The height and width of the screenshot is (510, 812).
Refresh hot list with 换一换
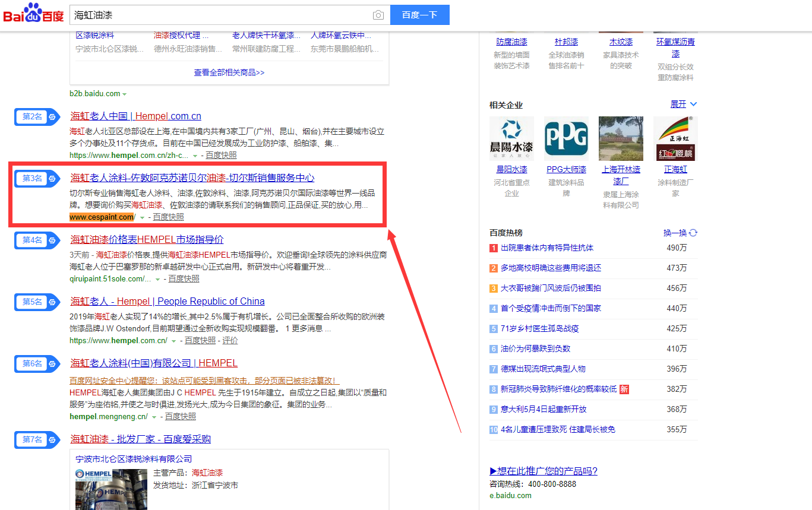tap(680, 233)
